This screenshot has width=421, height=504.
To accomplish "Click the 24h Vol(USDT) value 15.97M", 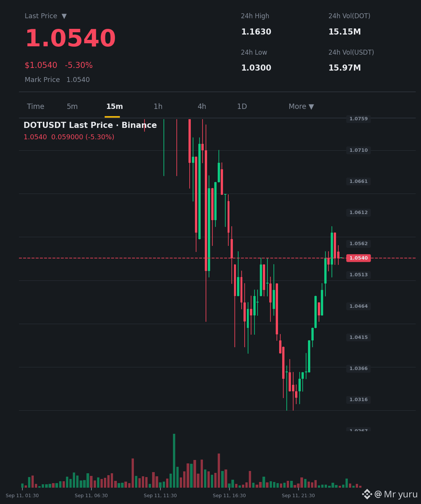I will (x=345, y=68).
